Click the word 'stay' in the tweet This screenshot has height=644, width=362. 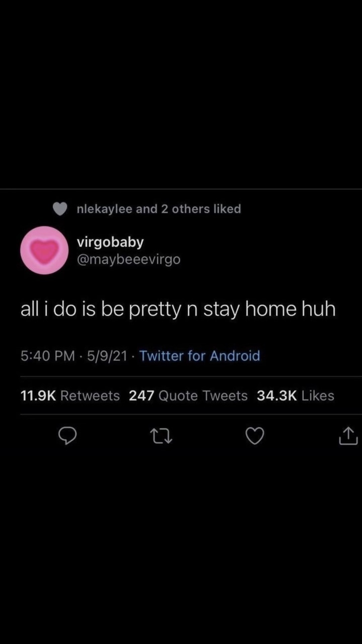221,309
